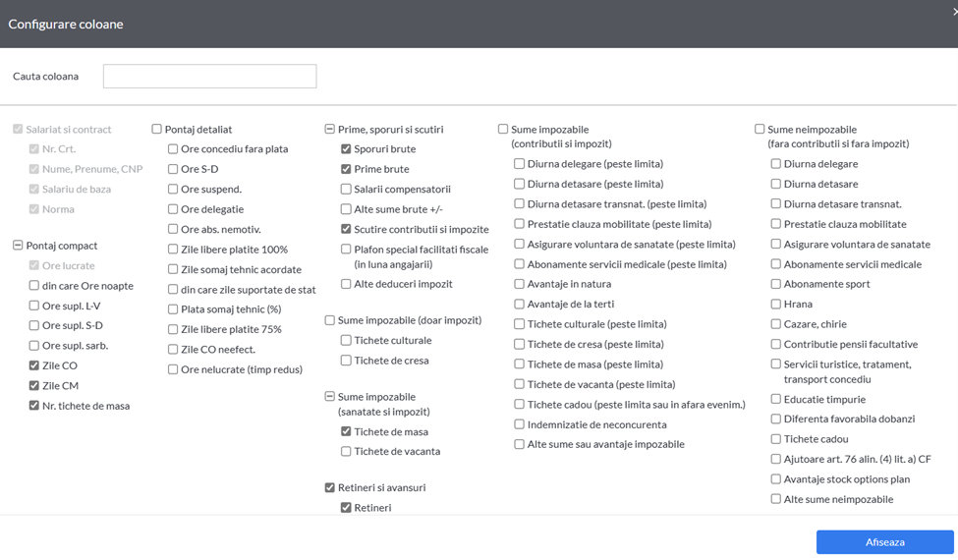The image size is (958, 560).
Task: Enable Diurna detasare (peste limita)
Action: point(520,184)
